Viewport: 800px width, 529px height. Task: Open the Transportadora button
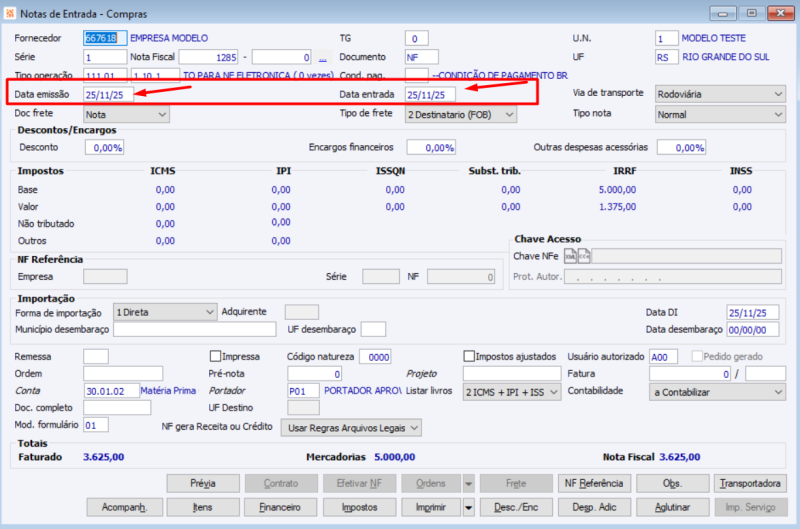tap(750, 483)
